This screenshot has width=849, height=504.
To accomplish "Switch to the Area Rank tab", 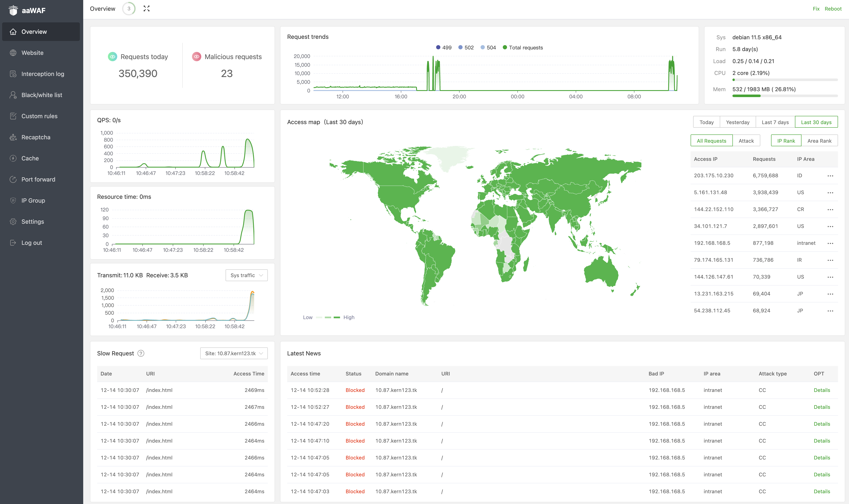I will [819, 141].
